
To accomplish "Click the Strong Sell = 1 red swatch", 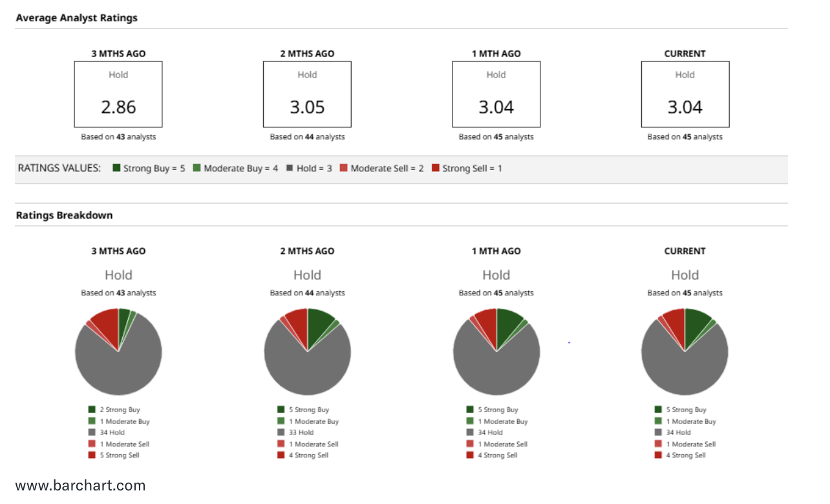I will click(436, 168).
